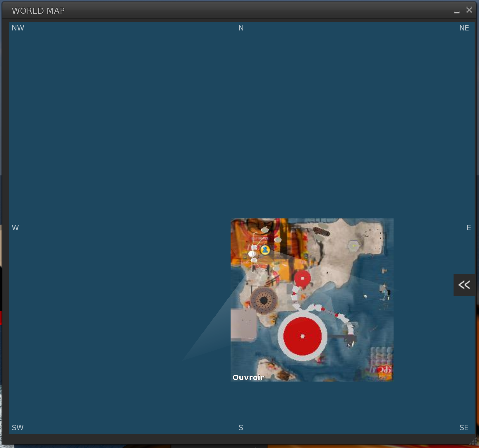This screenshot has width=479, height=448.
Task: Minimize the World Map window
Action: tap(457, 11)
